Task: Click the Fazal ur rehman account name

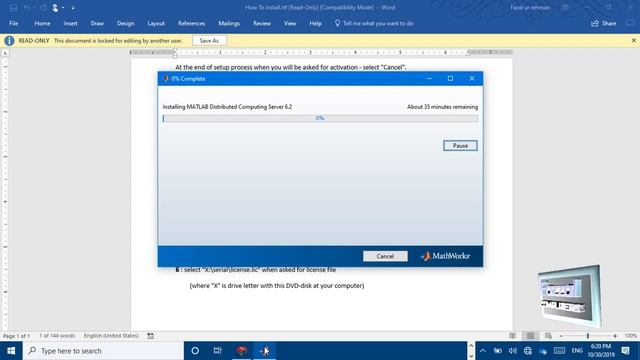Action: [x=530, y=7]
